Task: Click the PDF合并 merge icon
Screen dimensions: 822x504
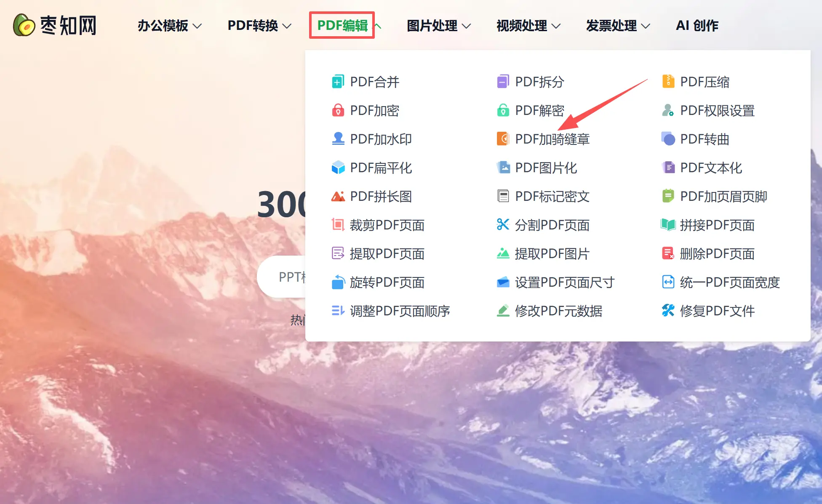Action: [338, 82]
